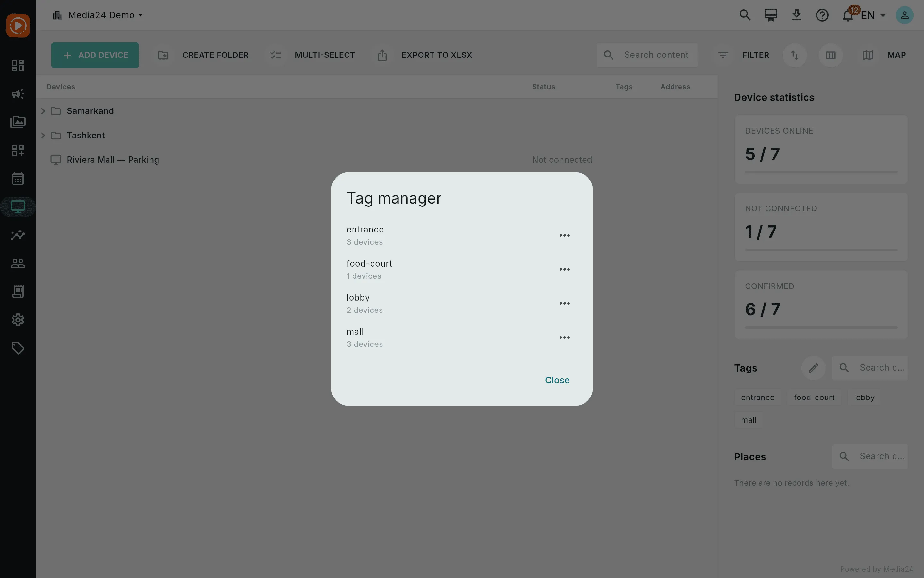Close the Tag manager dialog
Image resolution: width=924 pixels, height=578 pixels.
[557, 380]
